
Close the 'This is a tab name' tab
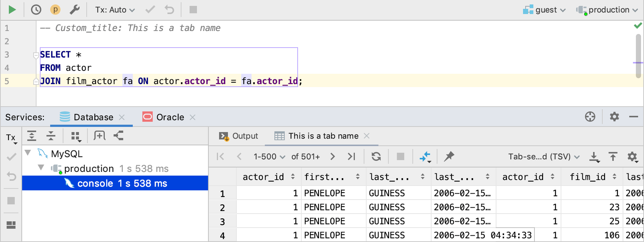[x=367, y=136]
